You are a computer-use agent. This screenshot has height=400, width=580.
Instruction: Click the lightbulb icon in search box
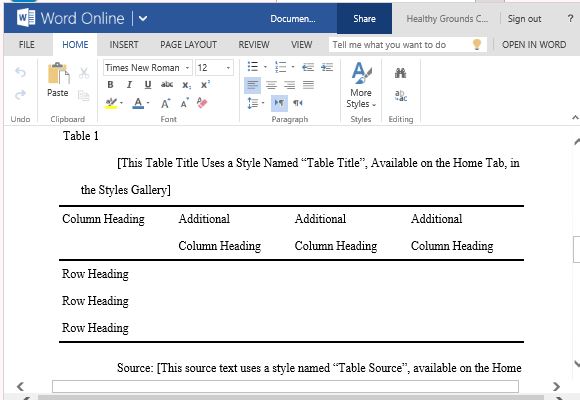477,44
